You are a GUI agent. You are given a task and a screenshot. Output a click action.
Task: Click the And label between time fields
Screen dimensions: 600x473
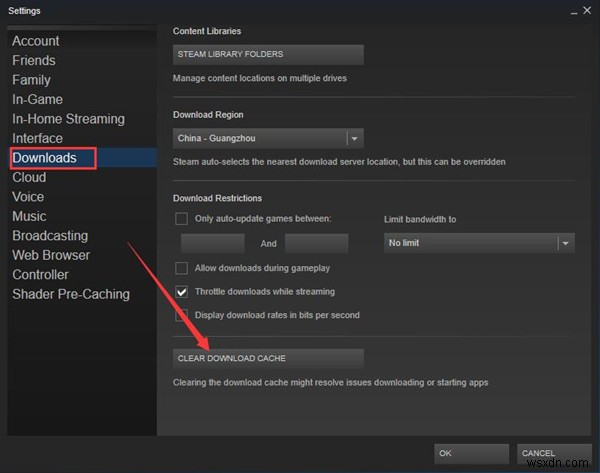coord(269,244)
